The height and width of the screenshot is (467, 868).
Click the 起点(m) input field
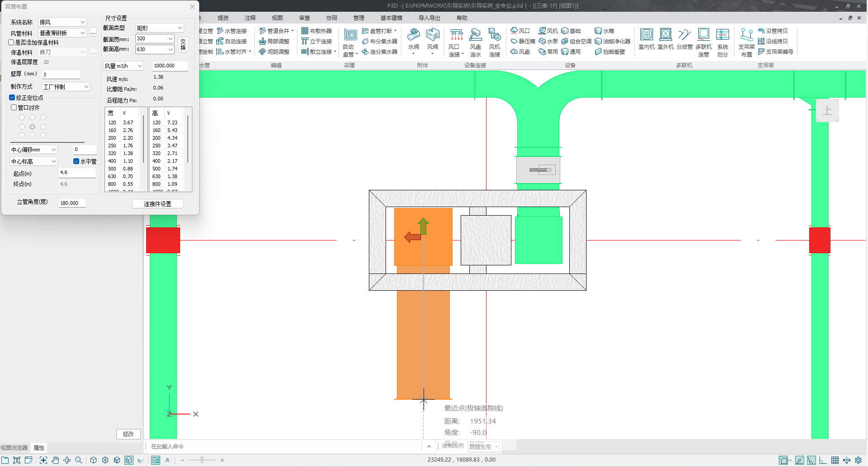77,173
